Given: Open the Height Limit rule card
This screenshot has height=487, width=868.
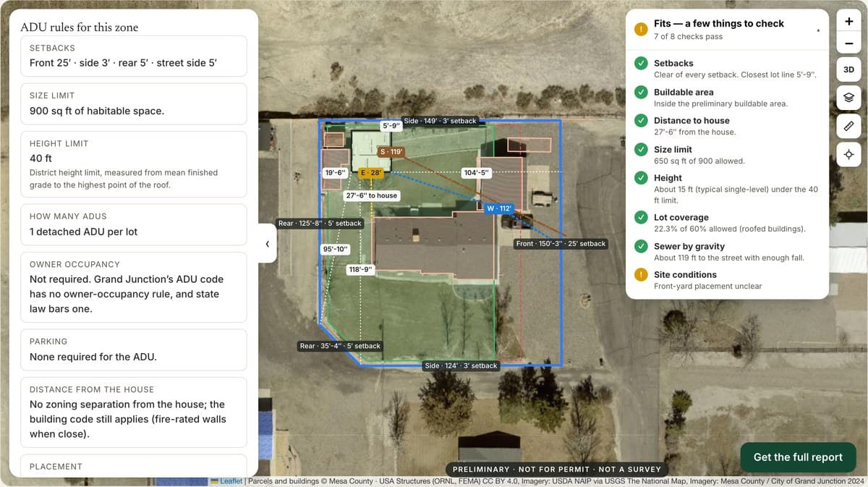Looking at the screenshot, I should pyautogui.click(x=134, y=164).
